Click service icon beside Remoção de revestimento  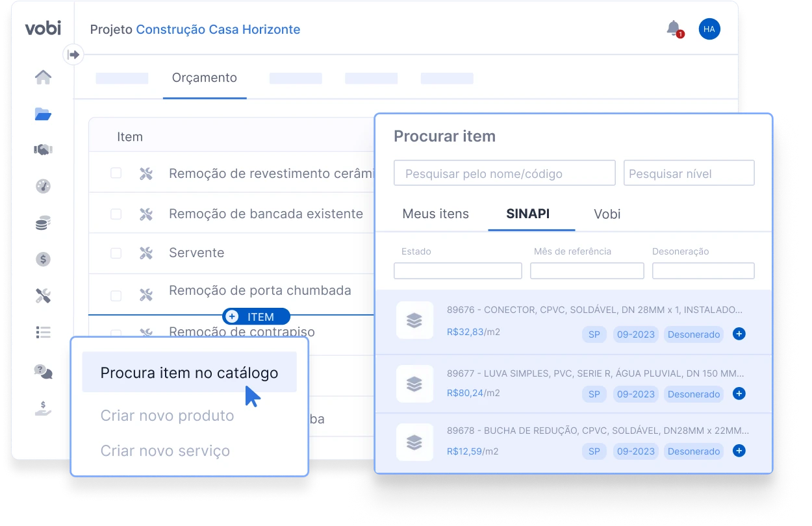(146, 173)
